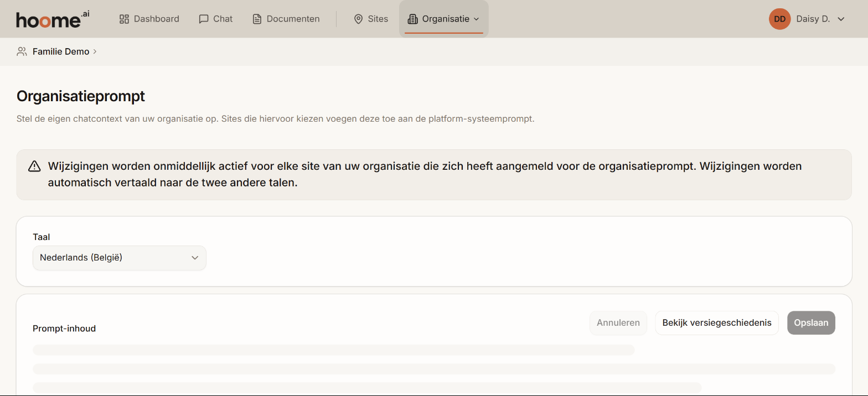This screenshot has width=868, height=396.
Task: Click the chevron in the Nederlands (België) selector
Action: coord(195,258)
